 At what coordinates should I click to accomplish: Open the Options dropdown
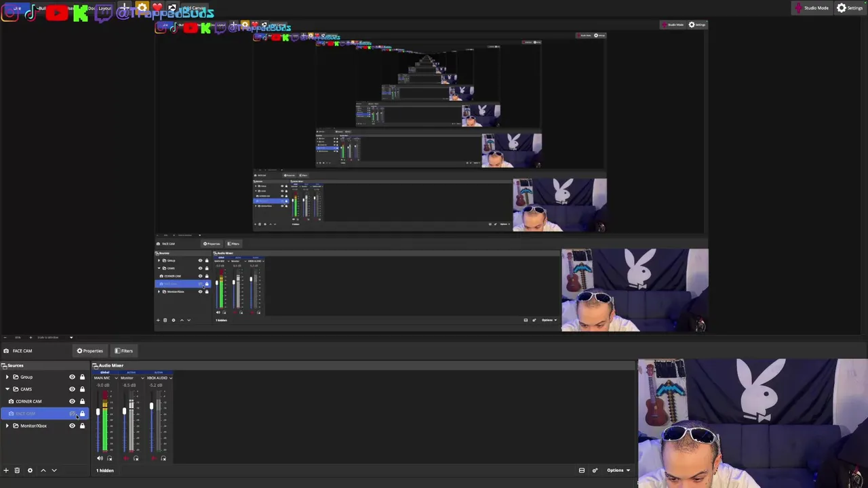pos(618,470)
